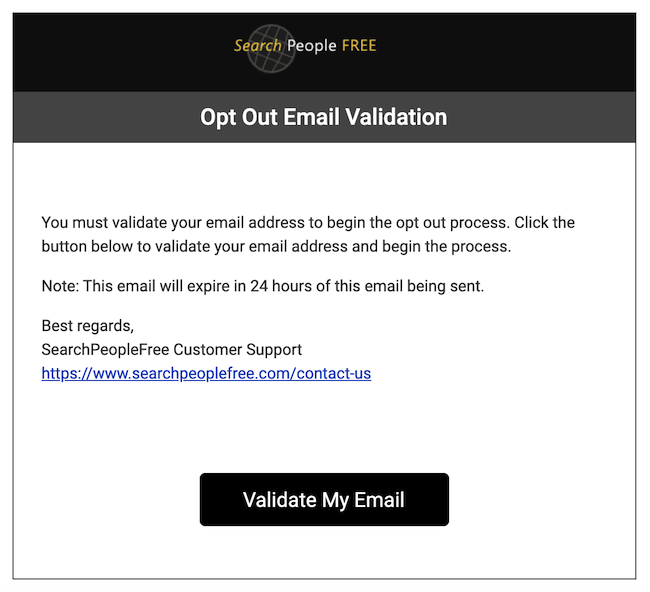Click the word 'Validate' on the button
650x592 pixels.
(x=280, y=500)
